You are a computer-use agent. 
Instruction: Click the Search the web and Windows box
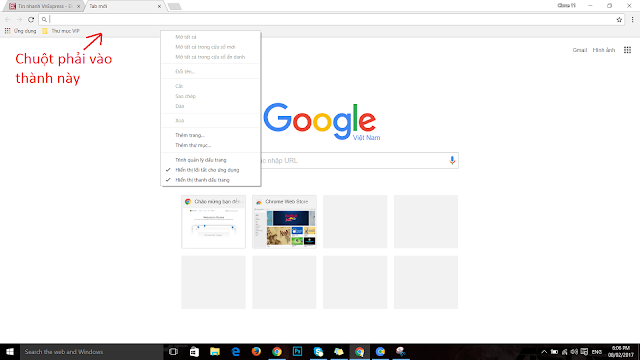(x=91, y=352)
